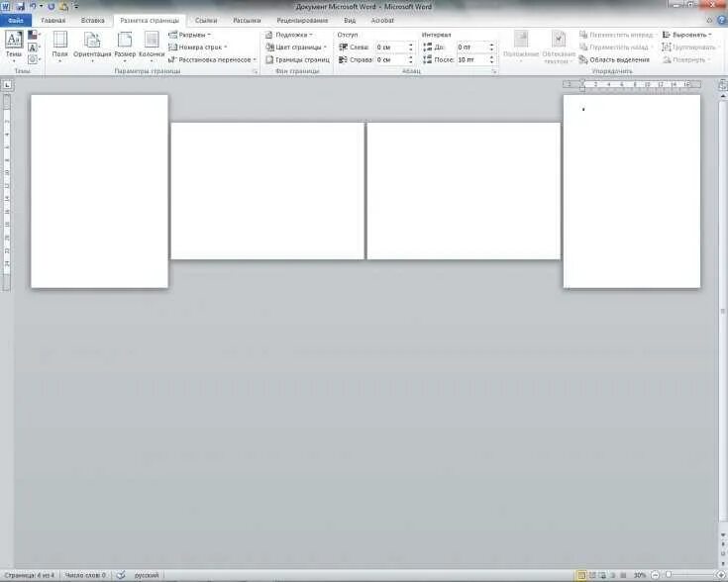
Task: Click the Повернуть rotate button
Action: click(686, 59)
